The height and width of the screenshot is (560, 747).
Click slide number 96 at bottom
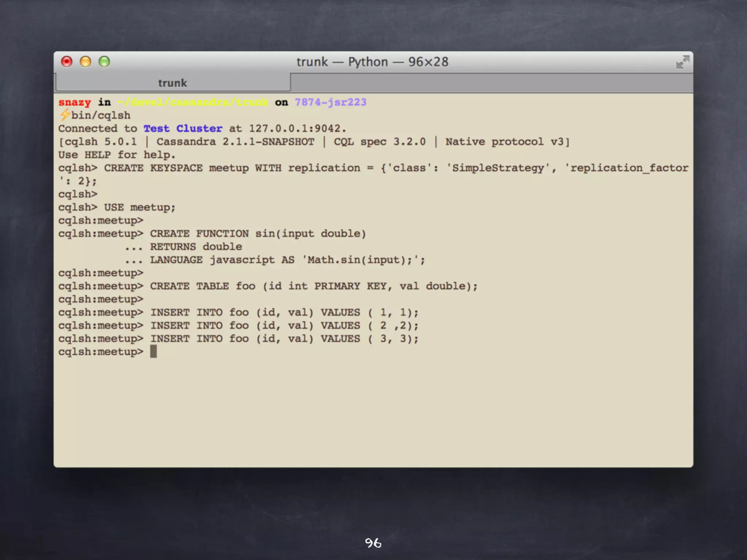coord(373,543)
